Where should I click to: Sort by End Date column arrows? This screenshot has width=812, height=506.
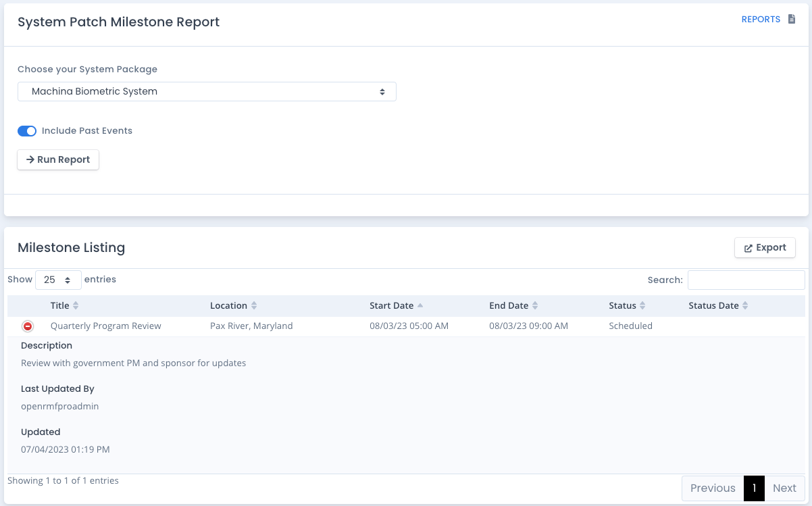click(535, 306)
